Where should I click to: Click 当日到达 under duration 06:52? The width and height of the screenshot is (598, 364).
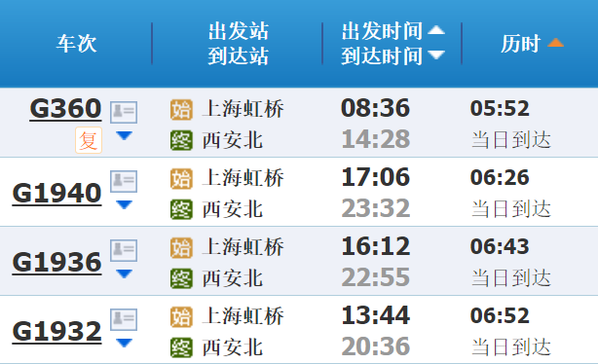tap(511, 346)
